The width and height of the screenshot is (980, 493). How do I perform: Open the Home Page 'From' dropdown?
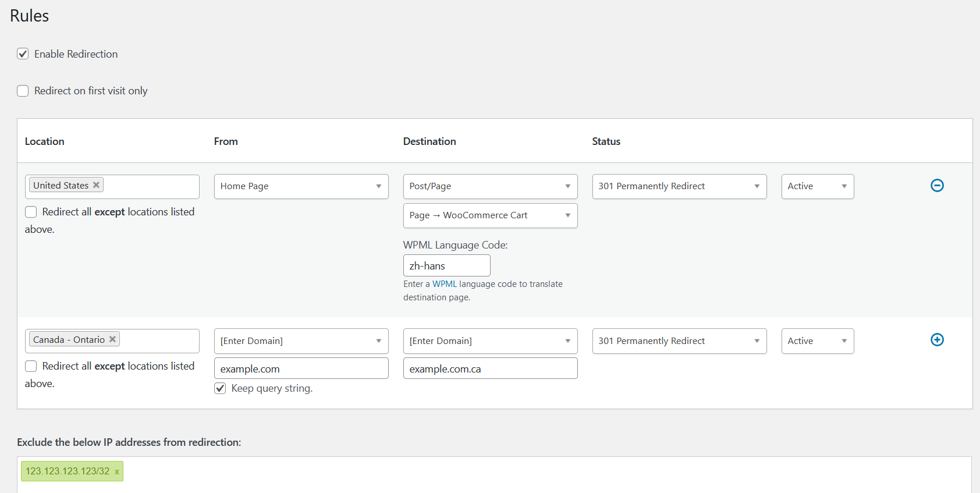301,186
